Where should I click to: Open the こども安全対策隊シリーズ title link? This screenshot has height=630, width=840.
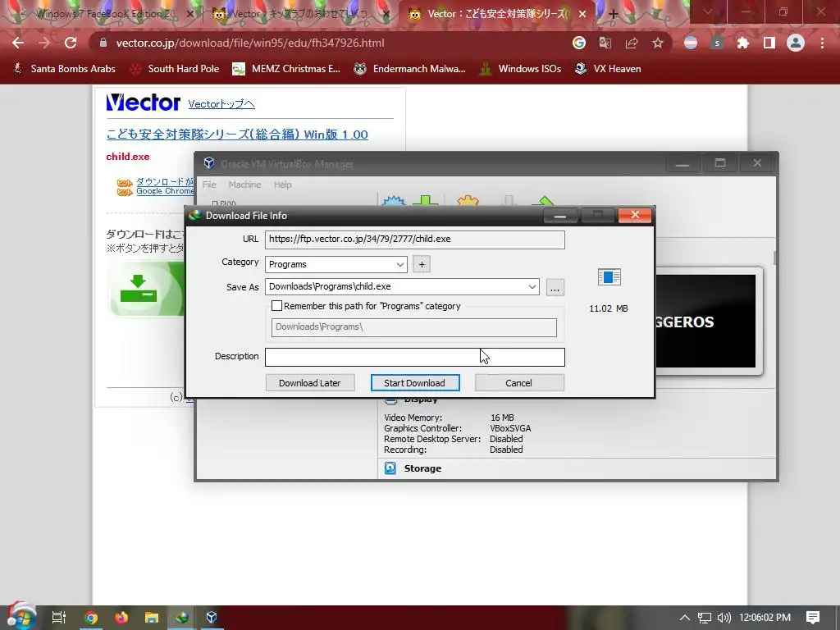click(x=237, y=135)
